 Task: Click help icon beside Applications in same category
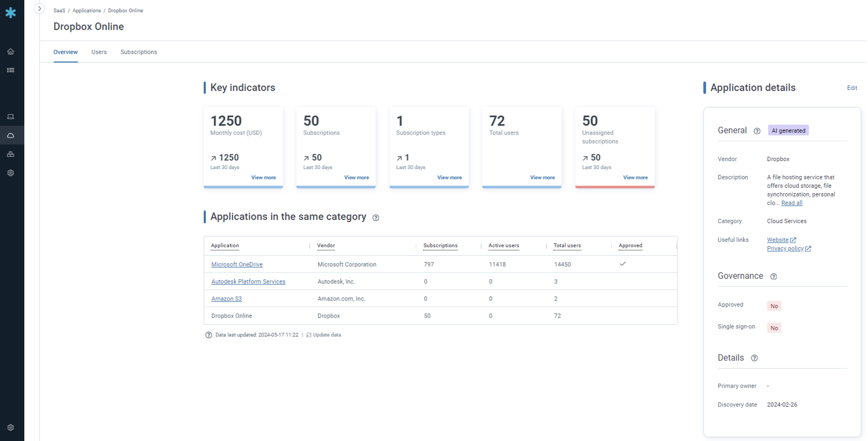pos(376,217)
